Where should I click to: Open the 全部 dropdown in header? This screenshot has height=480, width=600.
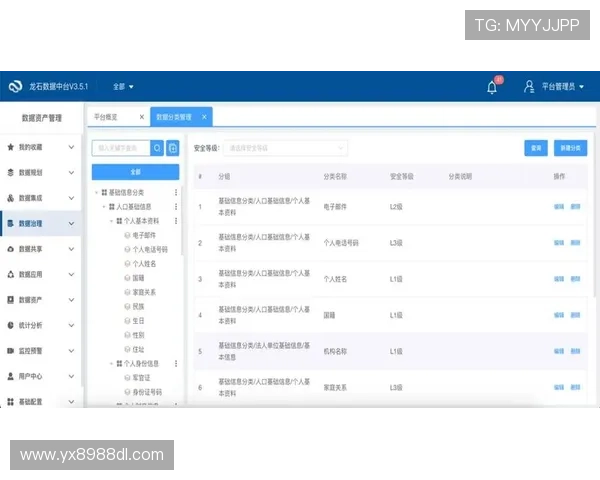[x=123, y=87]
